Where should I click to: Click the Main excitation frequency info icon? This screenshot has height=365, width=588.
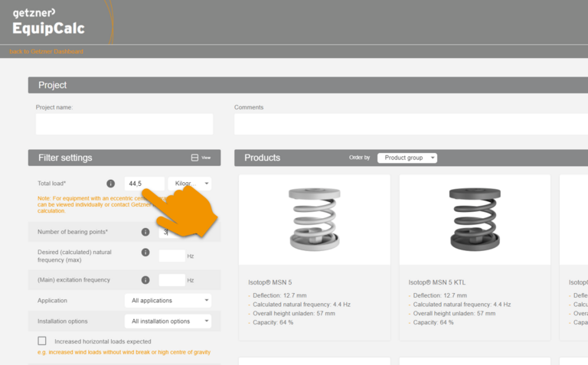pyautogui.click(x=145, y=280)
